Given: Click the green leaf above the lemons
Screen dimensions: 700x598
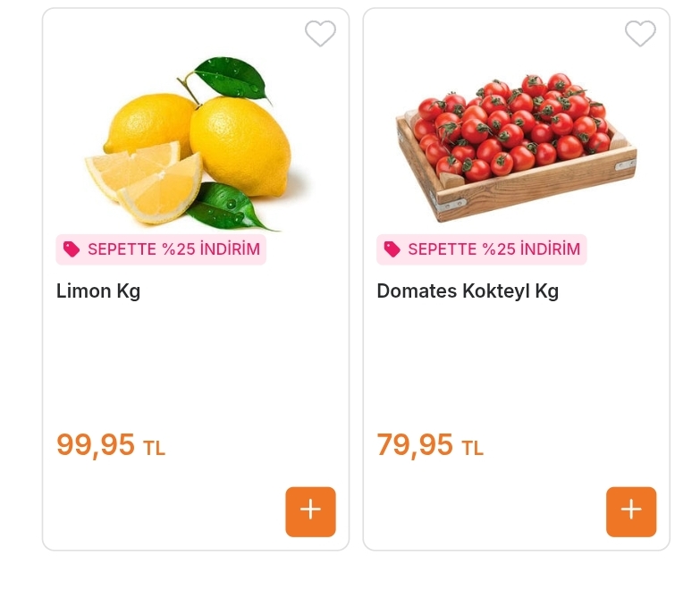Looking at the screenshot, I should coord(231,77).
